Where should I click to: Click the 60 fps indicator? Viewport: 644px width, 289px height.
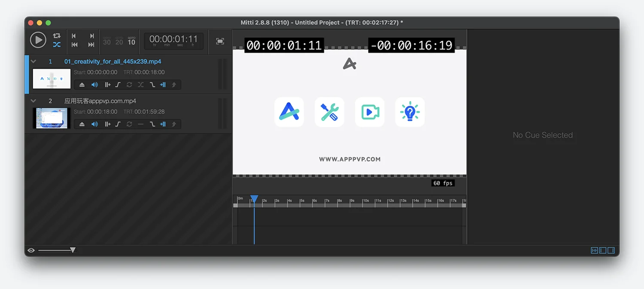click(x=443, y=183)
